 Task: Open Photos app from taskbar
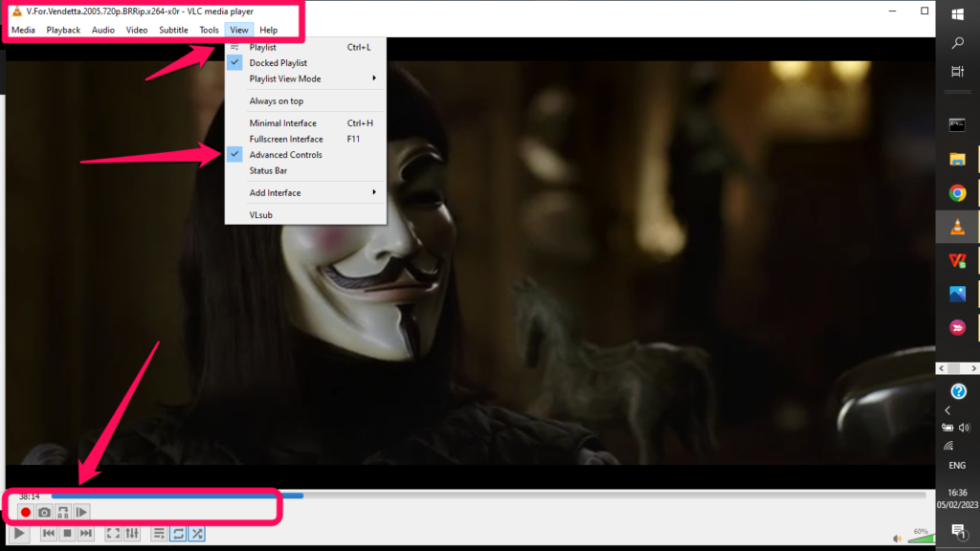957,294
